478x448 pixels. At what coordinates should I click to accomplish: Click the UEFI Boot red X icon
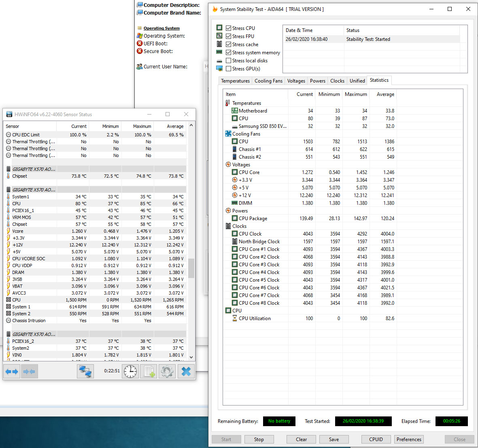click(140, 43)
